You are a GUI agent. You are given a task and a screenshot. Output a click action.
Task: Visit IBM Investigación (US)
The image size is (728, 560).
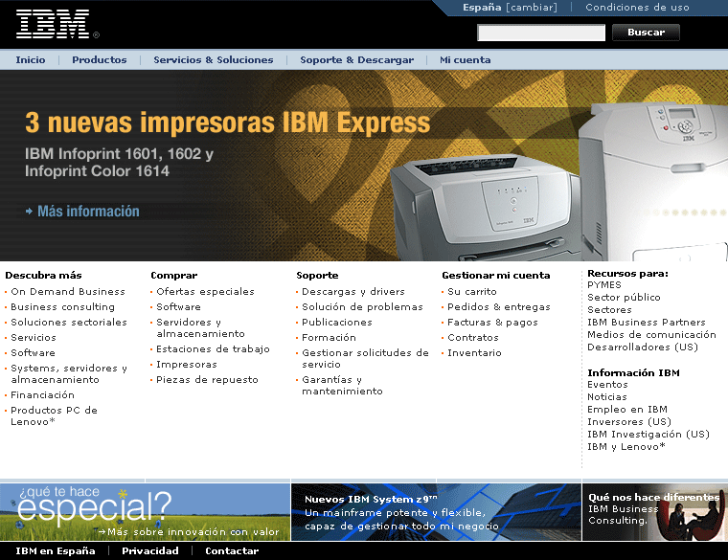pyautogui.click(x=648, y=435)
